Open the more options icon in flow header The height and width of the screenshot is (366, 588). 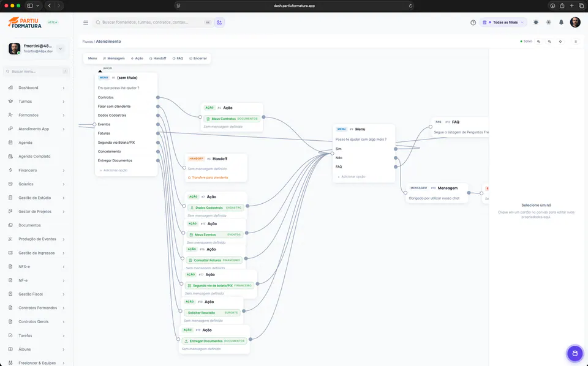(576, 42)
